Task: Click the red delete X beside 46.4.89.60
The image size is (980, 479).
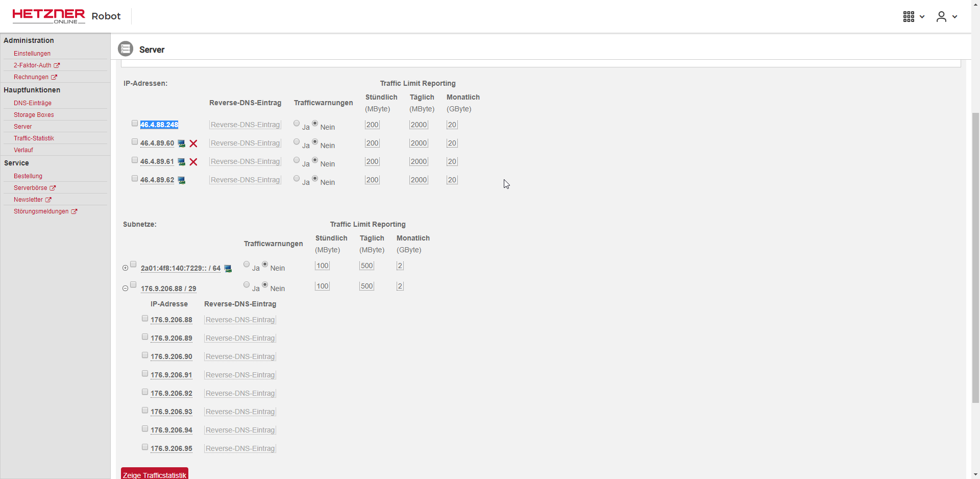Action: 193,143
